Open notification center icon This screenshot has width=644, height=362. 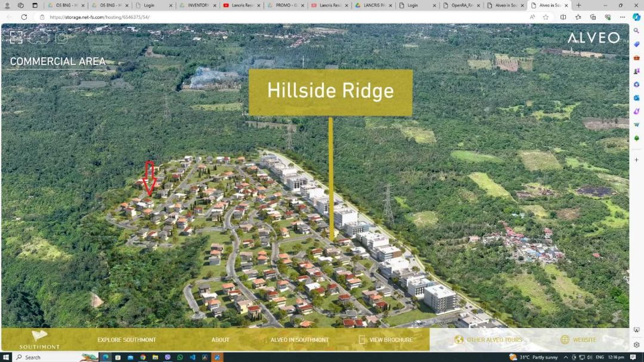[633, 357]
